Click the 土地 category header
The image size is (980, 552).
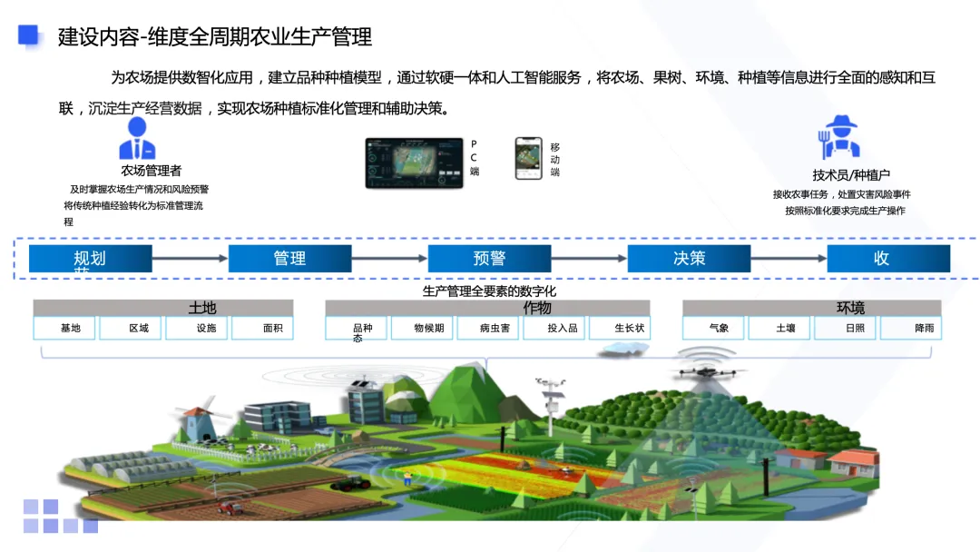click(x=163, y=308)
